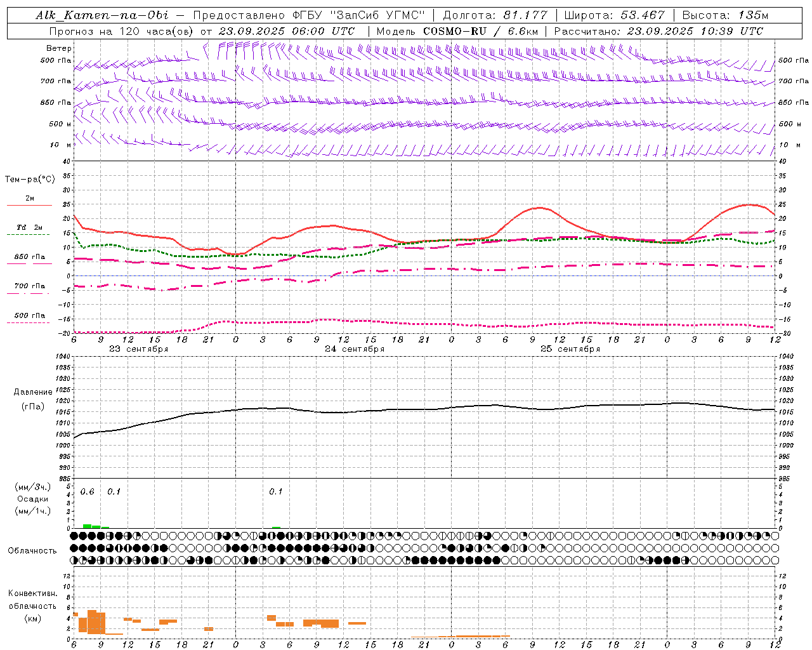Click the 'Ветер' wind panel label
812x650 pixels.
coord(59,48)
